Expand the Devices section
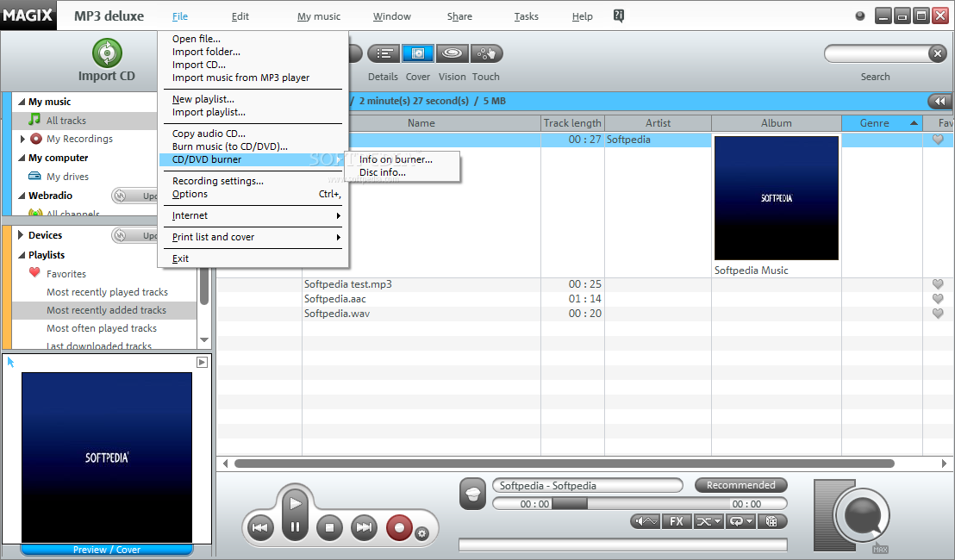 [21, 235]
